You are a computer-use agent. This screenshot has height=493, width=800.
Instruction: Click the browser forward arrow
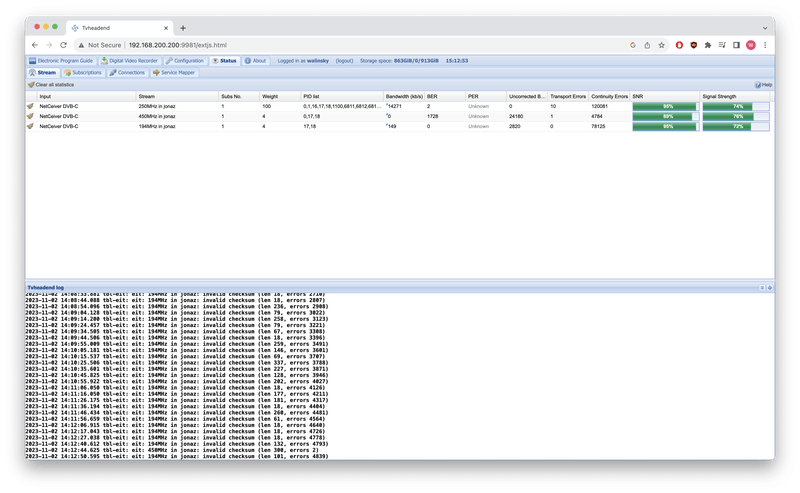point(49,45)
